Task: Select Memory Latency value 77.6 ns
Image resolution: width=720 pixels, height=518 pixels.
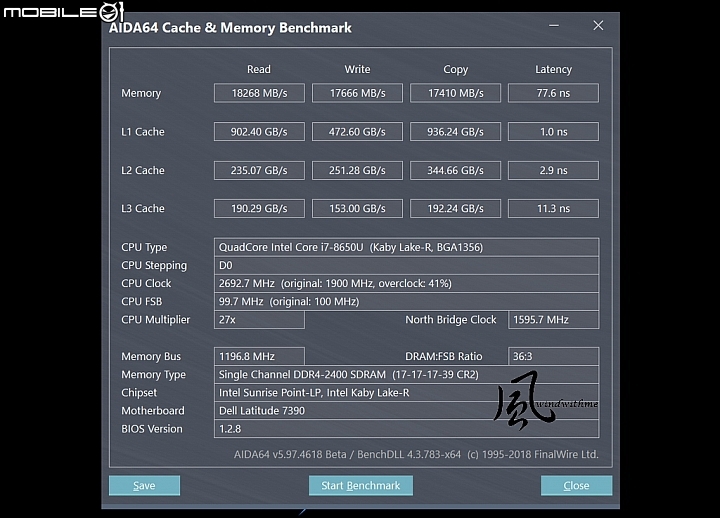Action: click(553, 93)
